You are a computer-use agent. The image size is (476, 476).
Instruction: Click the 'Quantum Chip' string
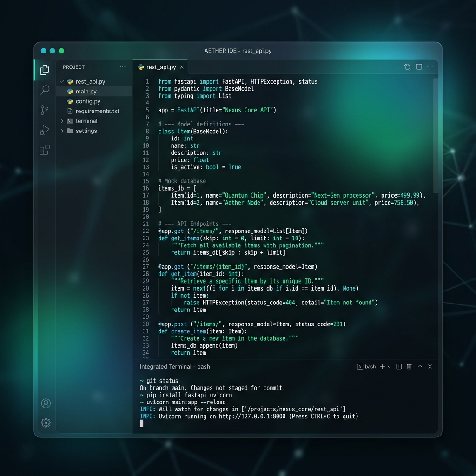coord(244,195)
